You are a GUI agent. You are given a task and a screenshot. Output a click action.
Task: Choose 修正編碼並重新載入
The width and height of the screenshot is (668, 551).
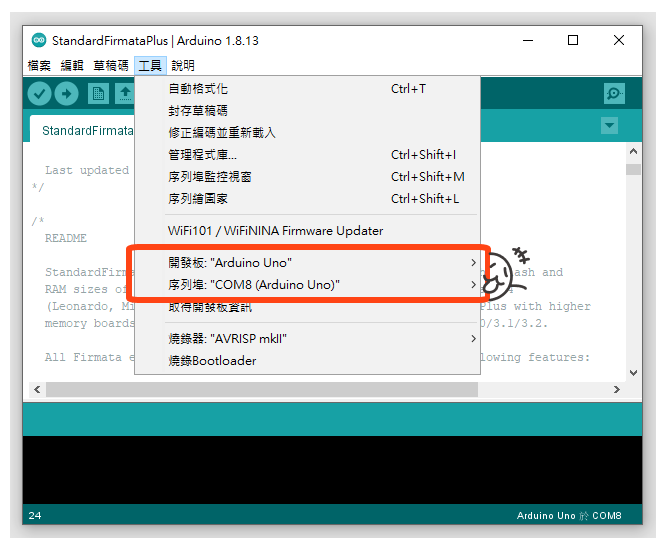tap(308, 133)
